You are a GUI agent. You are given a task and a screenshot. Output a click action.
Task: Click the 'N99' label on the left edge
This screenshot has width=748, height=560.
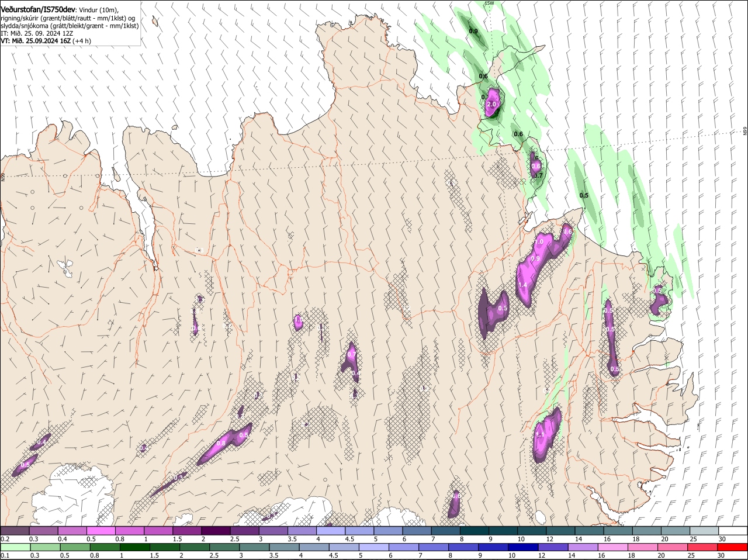click(3, 177)
